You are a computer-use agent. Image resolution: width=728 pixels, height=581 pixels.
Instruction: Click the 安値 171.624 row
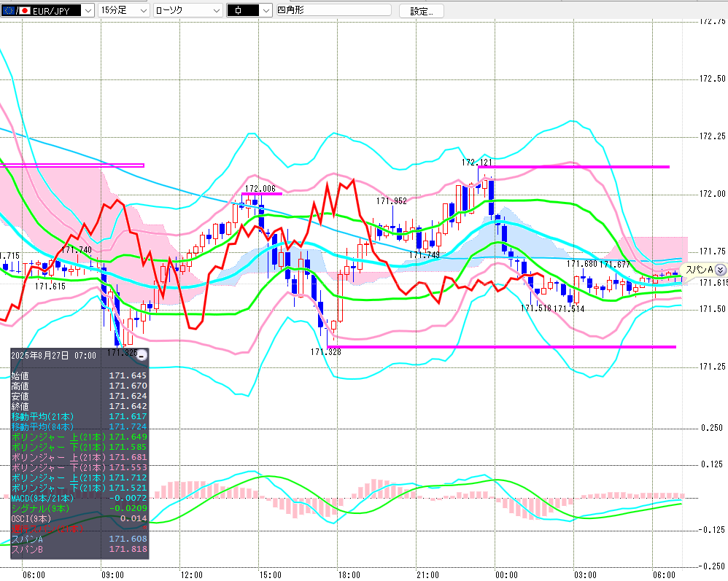click(79, 396)
